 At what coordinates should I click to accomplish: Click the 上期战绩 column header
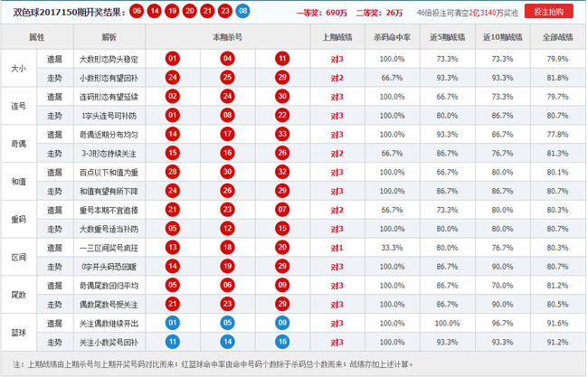click(337, 37)
